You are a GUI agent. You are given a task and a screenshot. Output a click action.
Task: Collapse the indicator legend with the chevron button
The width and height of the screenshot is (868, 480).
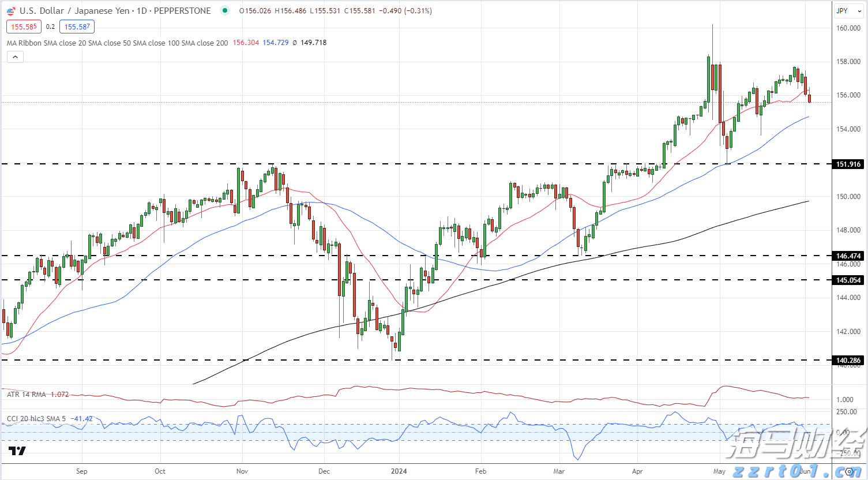click(x=15, y=57)
